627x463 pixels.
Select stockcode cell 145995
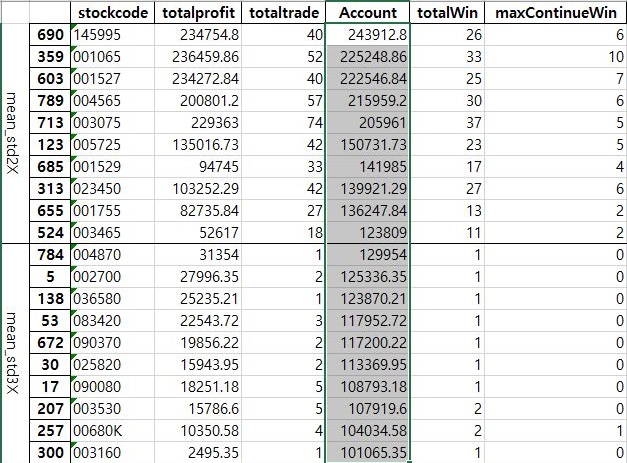coord(112,35)
